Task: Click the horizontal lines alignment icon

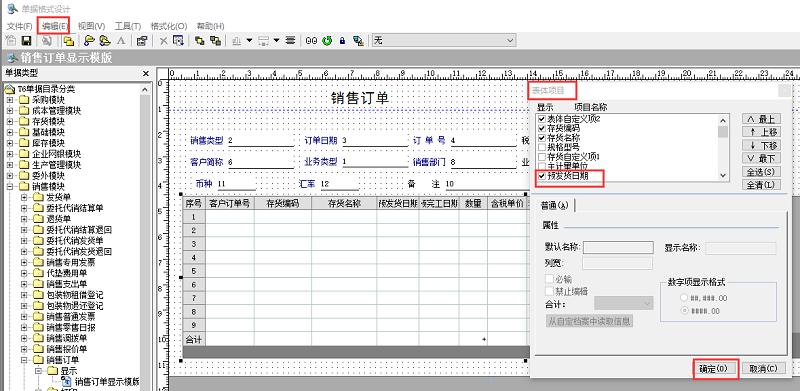Action: point(290,40)
